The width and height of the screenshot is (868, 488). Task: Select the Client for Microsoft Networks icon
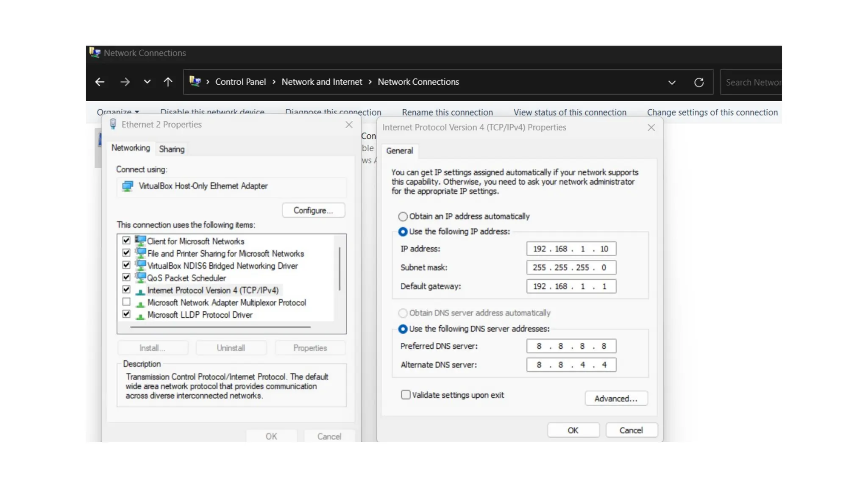tap(140, 241)
